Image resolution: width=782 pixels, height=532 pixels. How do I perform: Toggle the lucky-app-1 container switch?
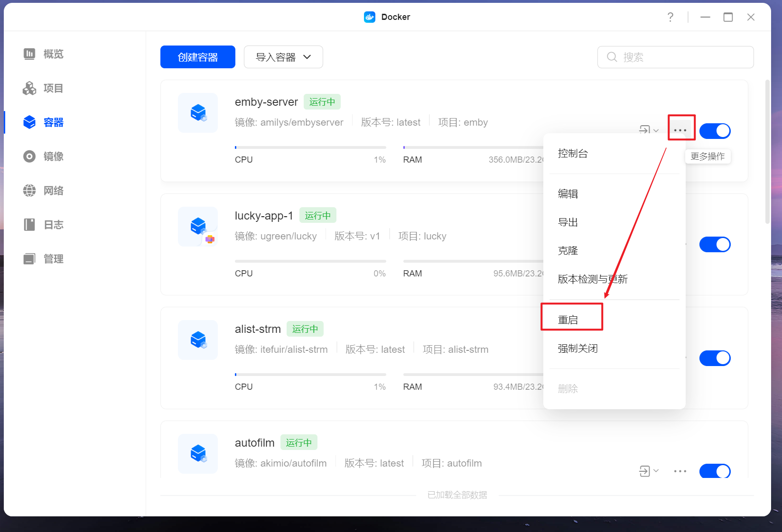(715, 245)
